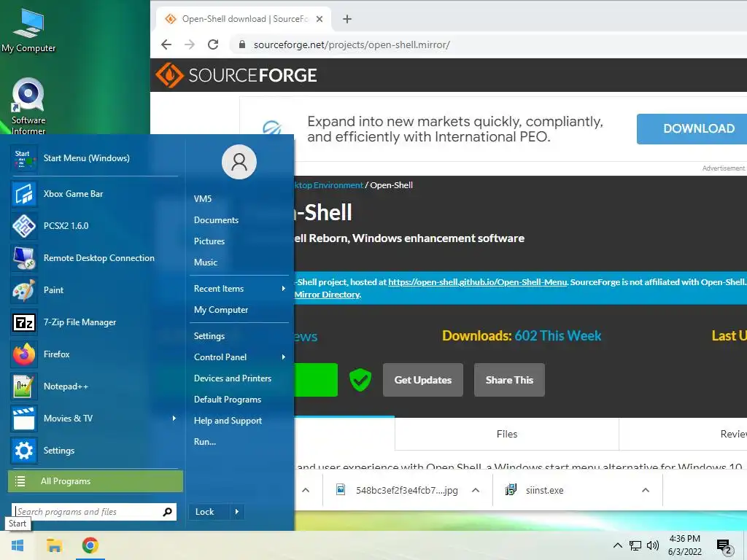Click the Start Menu (Windows) icon
The image size is (747, 560).
(x=24, y=158)
